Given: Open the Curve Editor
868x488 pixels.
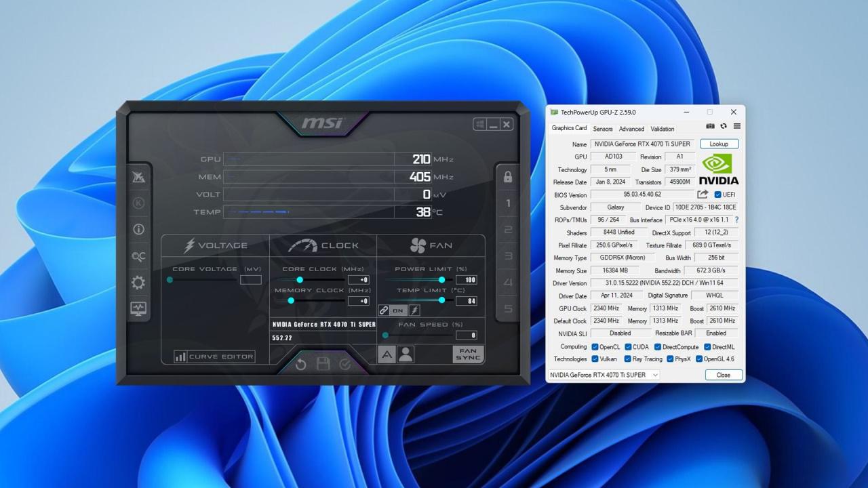Looking at the screenshot, I should click(x=214, y=357).
